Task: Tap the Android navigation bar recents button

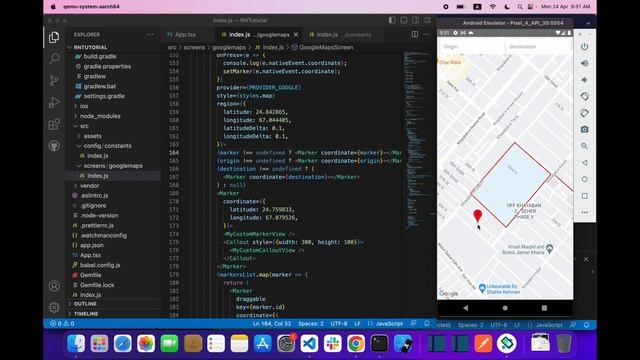Action: 544,308
